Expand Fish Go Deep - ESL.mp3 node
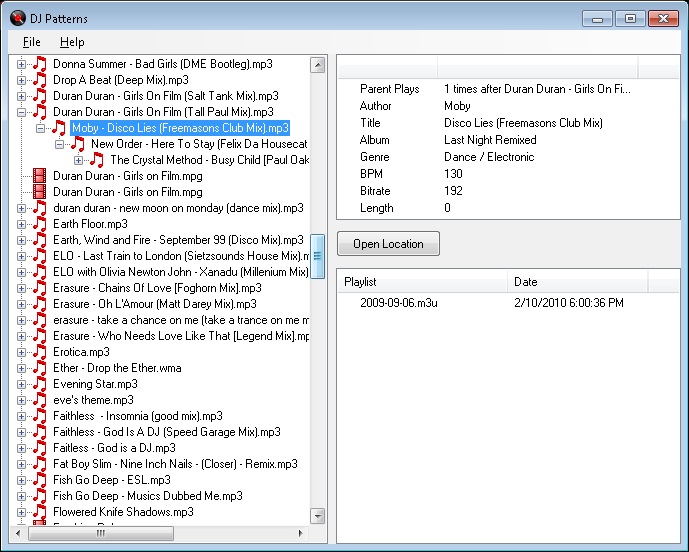 click(x=21, y=480)
